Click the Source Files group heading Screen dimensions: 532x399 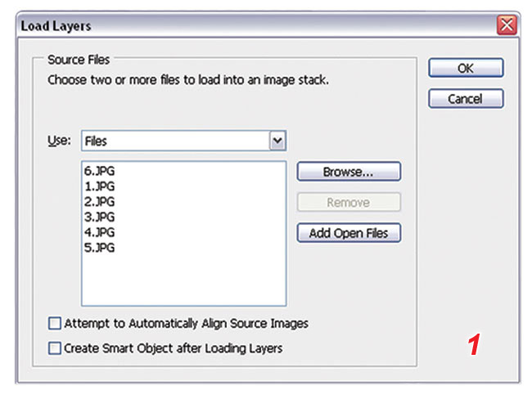(x=79, y=60)
